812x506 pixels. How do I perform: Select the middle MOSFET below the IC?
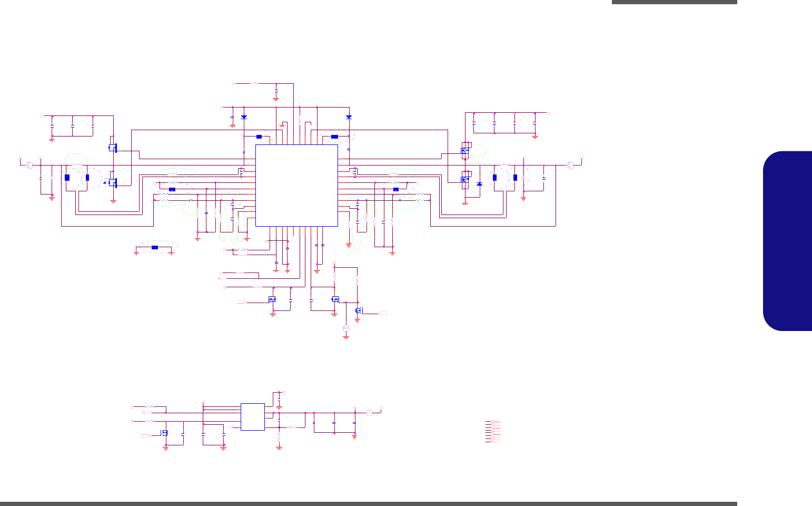[x=335, y=299]
